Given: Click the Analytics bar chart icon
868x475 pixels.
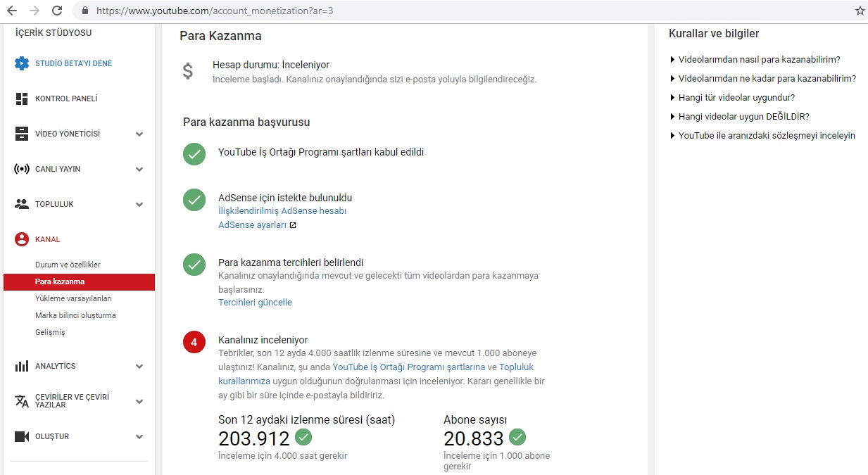Looking at the screenshot, I should [x=22, y=366].
